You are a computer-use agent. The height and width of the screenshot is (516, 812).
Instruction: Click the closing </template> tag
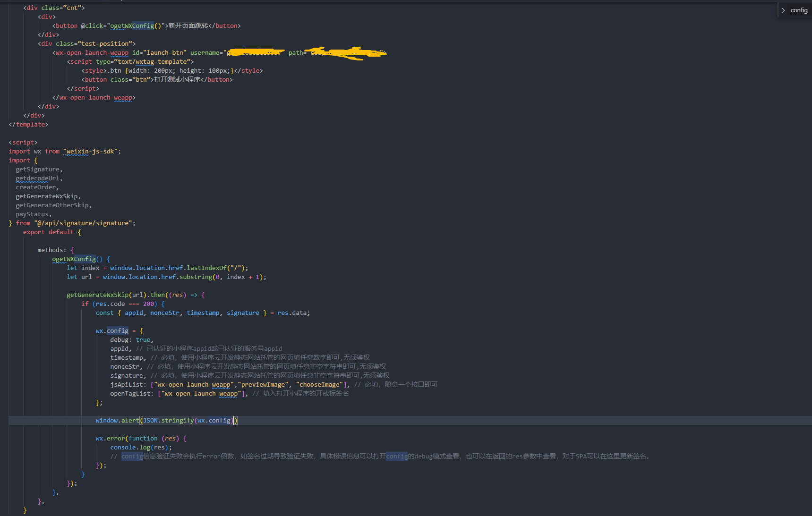[x=28, y=125]
